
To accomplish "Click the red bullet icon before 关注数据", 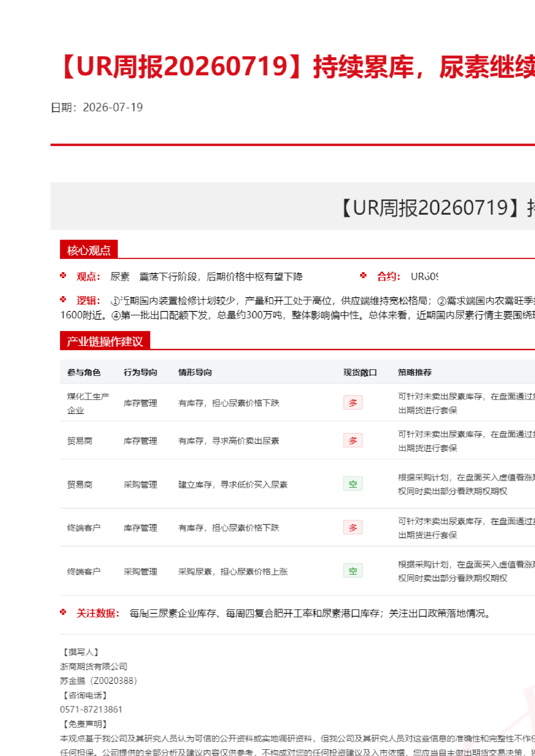I will pos(63,612).
